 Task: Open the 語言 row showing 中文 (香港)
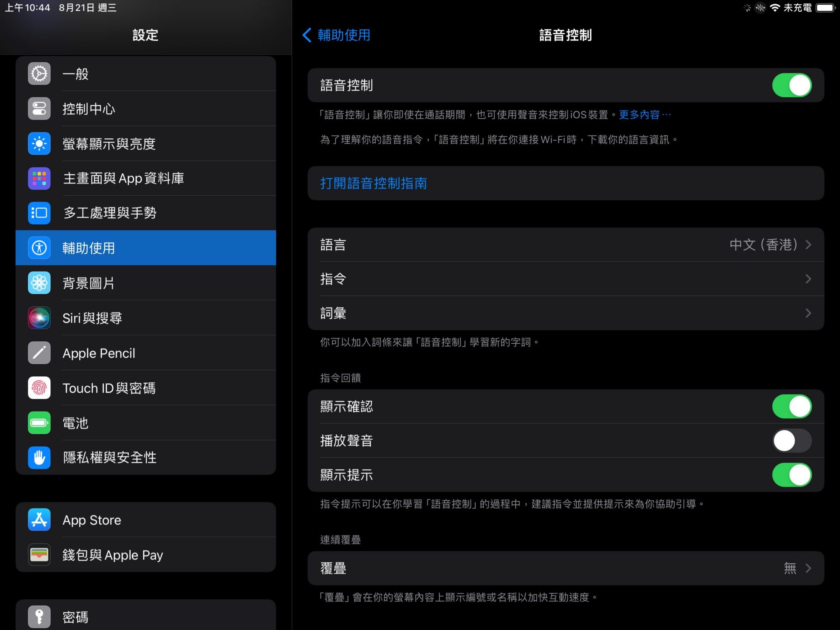tap(565, 245)
